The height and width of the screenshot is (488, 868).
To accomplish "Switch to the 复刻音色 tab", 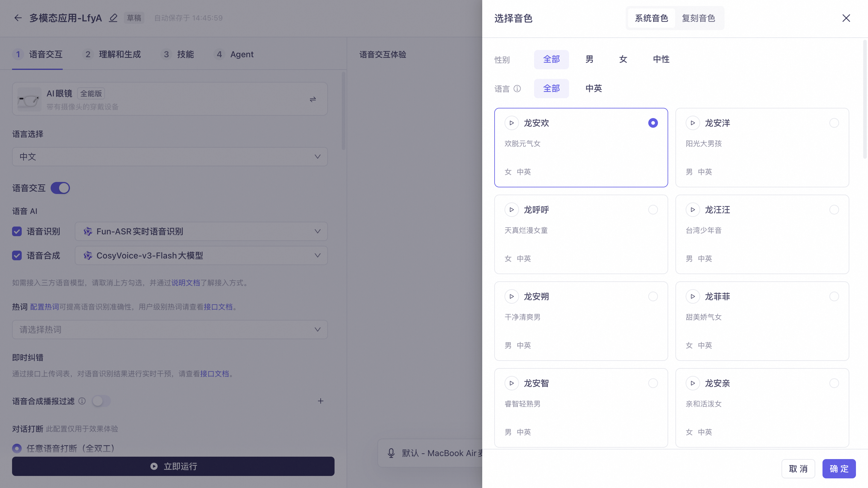I will (699, 18).
